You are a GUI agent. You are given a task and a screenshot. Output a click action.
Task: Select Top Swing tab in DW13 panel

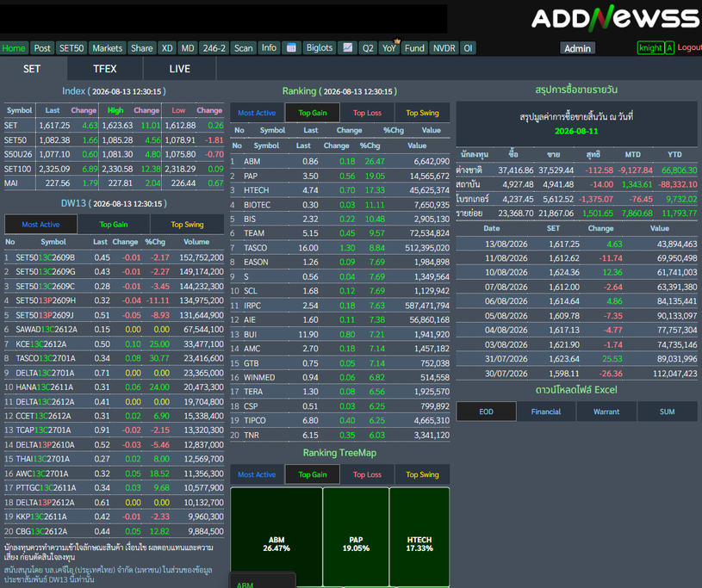tap(187, 224)
